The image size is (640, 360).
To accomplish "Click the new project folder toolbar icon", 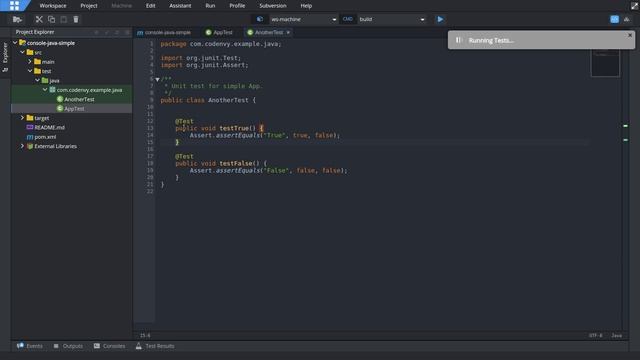I will pyautogui.click(x=17, y=19).
